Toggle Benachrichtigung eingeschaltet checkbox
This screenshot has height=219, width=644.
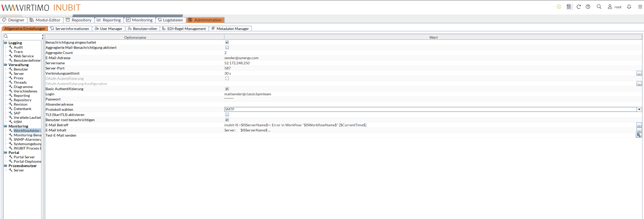click(x=227, y=42)
